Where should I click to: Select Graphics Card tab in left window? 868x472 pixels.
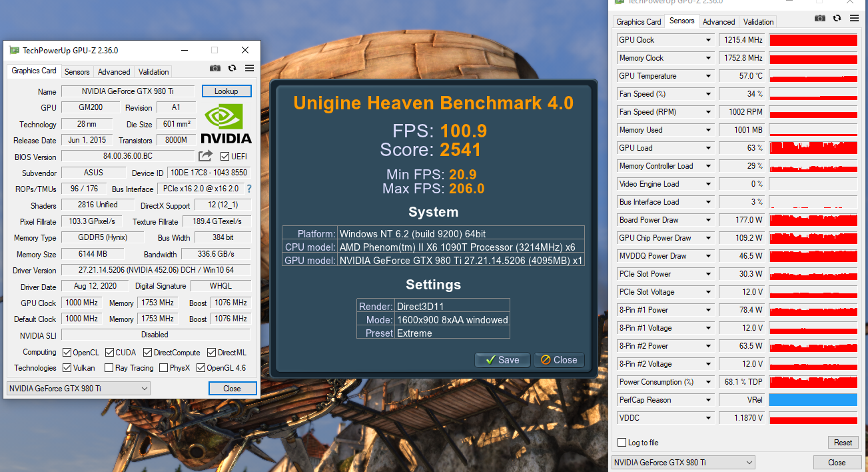pos(34,71)
